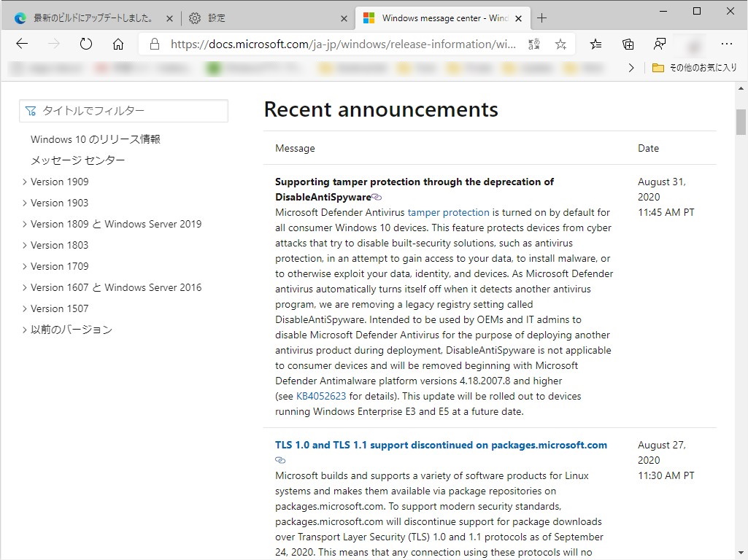The width and height of the screenshot is (748, 560).
Task: Expand Version 1607 と Windows Server 2016
Action: pyautogui.click(x=25, y=287)
